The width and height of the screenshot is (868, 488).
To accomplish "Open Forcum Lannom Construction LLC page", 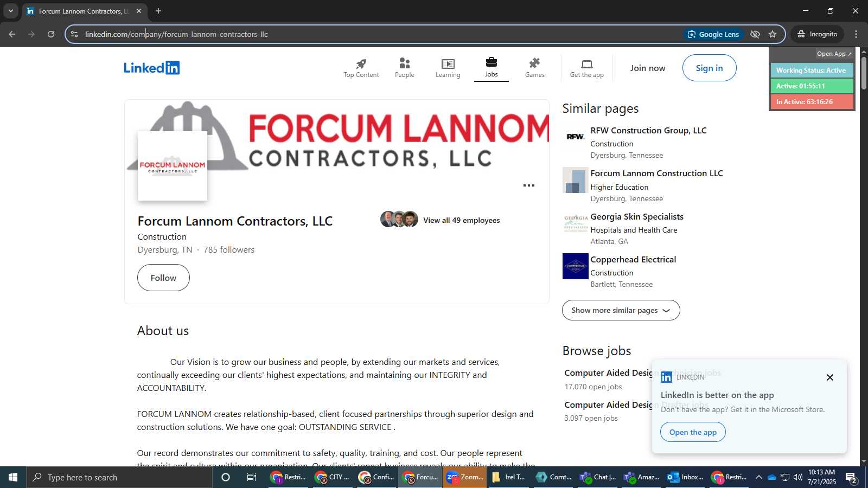I will tap(656, 173).
